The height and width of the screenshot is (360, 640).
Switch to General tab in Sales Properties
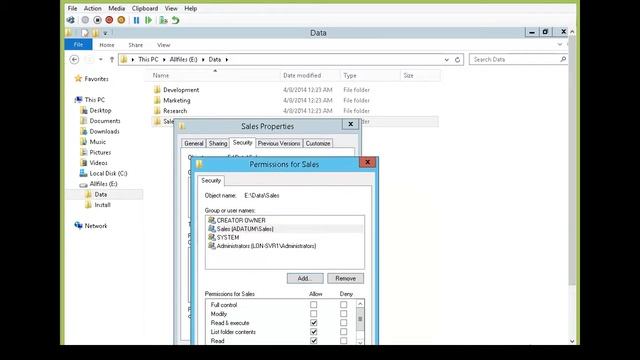pyautogui.click(x=193, y=143)
